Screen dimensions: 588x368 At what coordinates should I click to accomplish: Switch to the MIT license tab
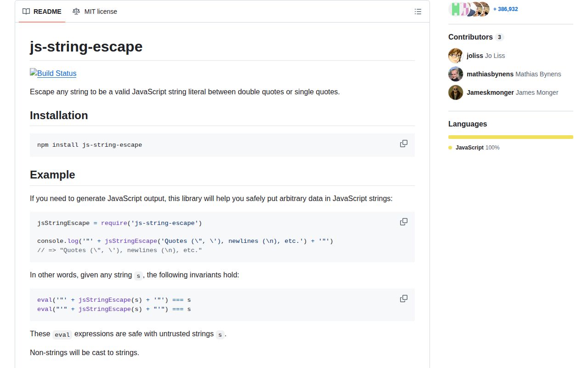pyautogui.click(x=95, y=11)
